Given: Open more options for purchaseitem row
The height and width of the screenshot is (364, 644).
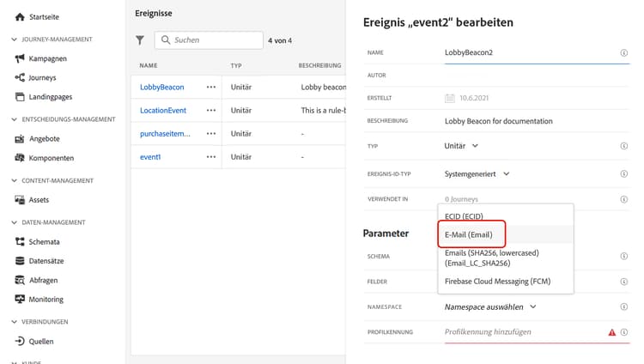Looking at the screenshot, I should click(211, 134).
